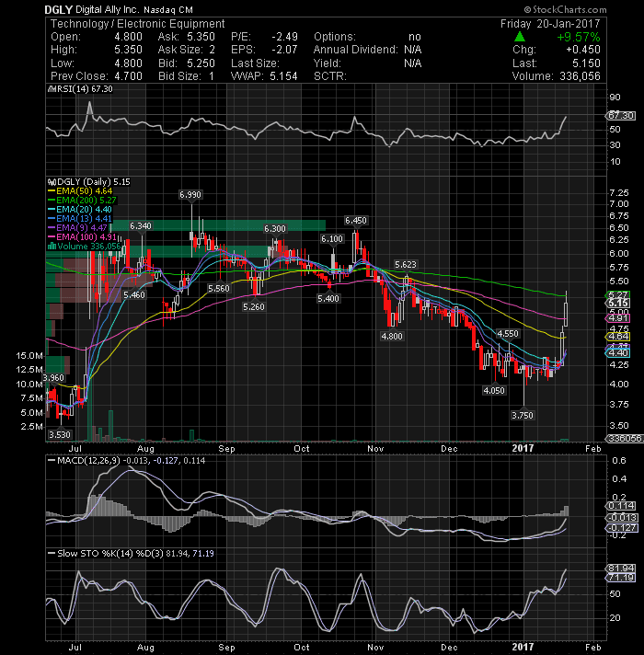
Task: Click the 4.91 EMA(100) axis tag
Action: [618, 318]
